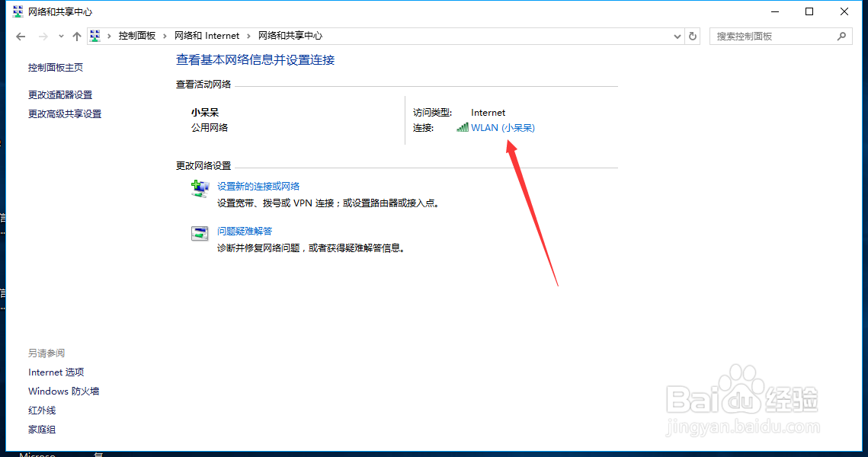This screenshot has width=868, height=457.
Task: Open Internet 选项 link
Action: tap(56, 372)
